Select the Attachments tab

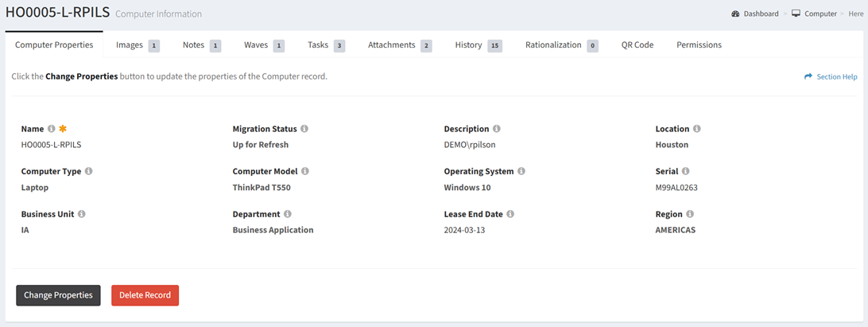coord(399,45)
